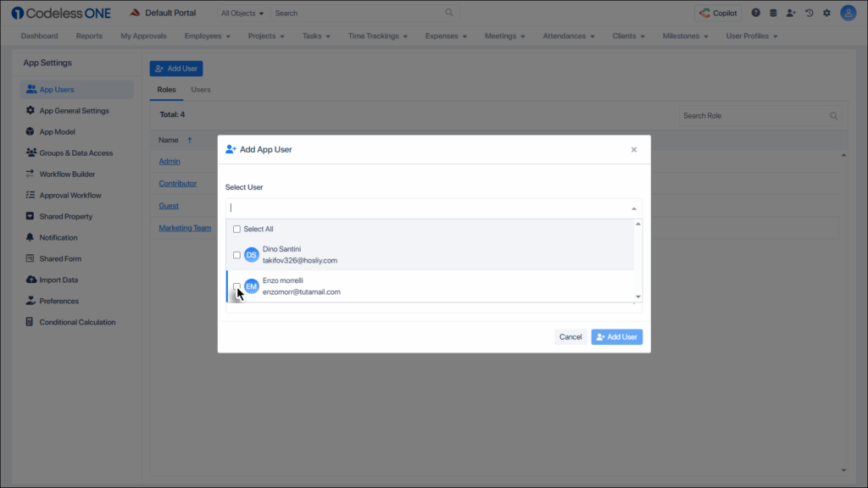The height and width of the screenshot is (488, 868).
Task: Open the All Objects dropdown
Action: pyautogui.click(x=242, y=14)
